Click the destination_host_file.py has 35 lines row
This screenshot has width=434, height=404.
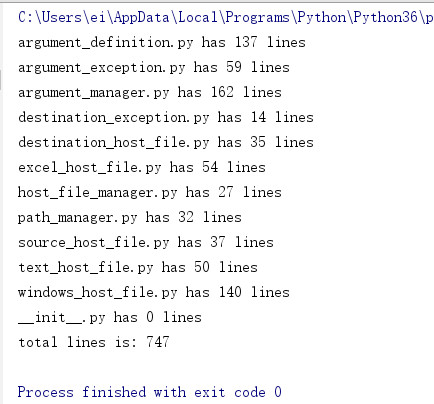coord(166,142)
